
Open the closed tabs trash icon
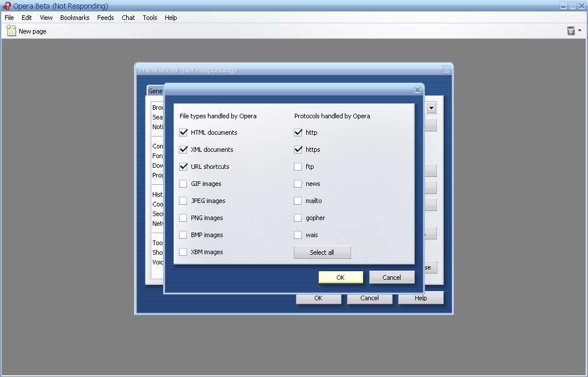coord(571,31)
